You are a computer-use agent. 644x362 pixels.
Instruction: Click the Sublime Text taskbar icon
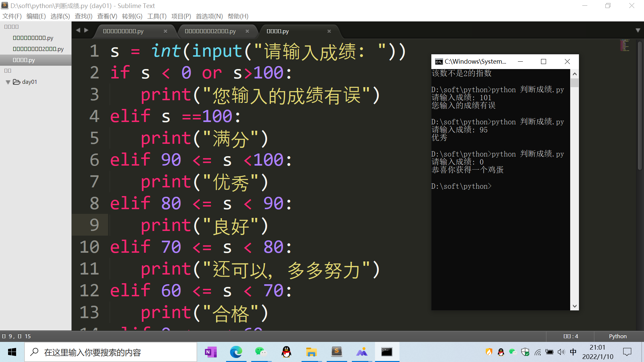pyautogui.click(x=336, y=352)
